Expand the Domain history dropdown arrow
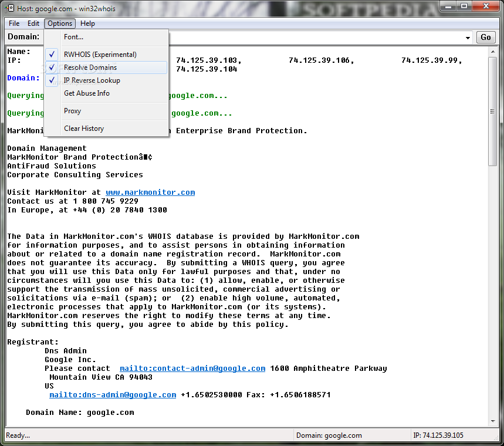This screenshot has height=446, width=504. click(x=468, y=38)
